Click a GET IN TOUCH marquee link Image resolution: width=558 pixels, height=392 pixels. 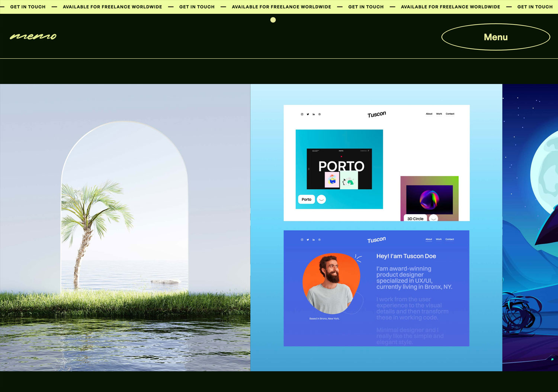[28, 6]
